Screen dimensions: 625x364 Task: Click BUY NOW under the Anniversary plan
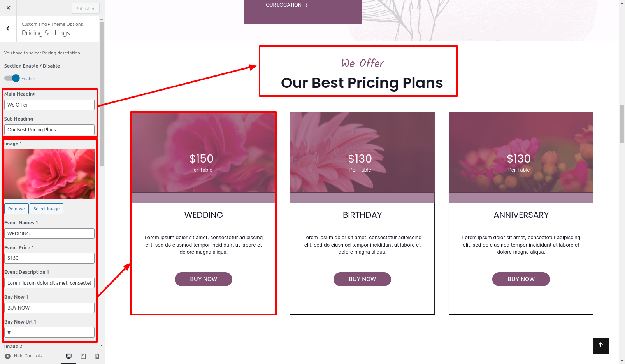[521, 279]
